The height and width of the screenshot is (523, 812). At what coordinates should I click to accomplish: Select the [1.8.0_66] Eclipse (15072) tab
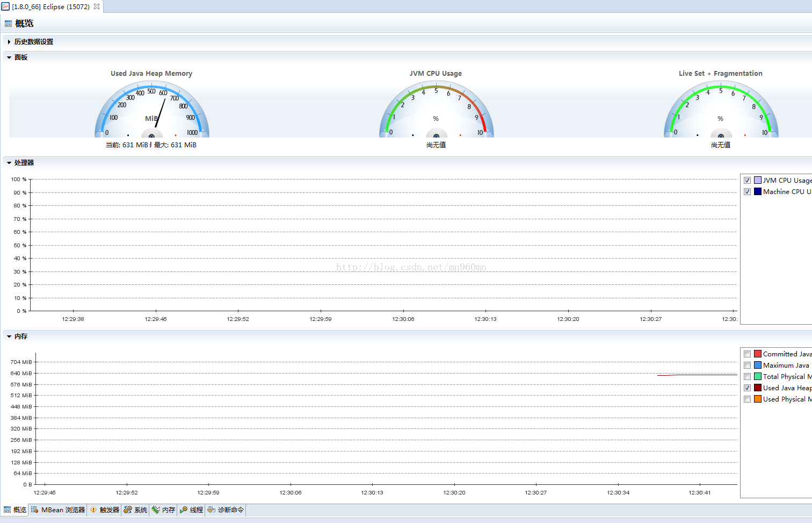[x=52, y=6]
